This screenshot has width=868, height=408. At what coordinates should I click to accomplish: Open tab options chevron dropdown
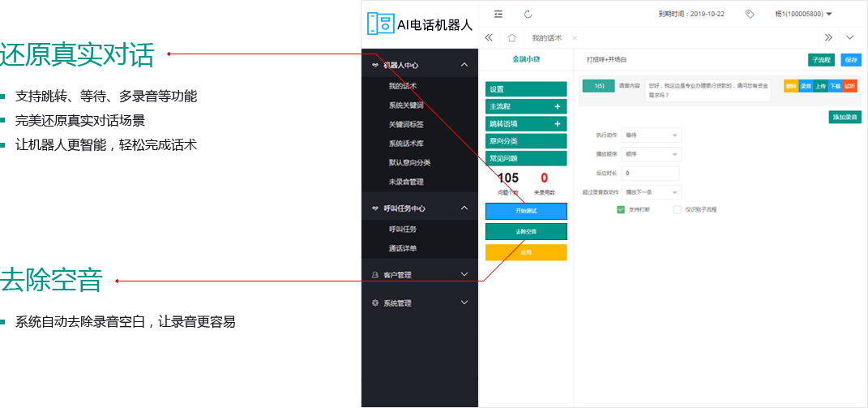point(849,37)
